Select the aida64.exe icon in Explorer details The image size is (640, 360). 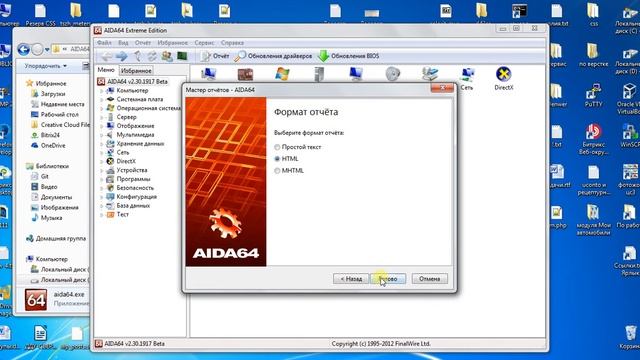point(36,300)
